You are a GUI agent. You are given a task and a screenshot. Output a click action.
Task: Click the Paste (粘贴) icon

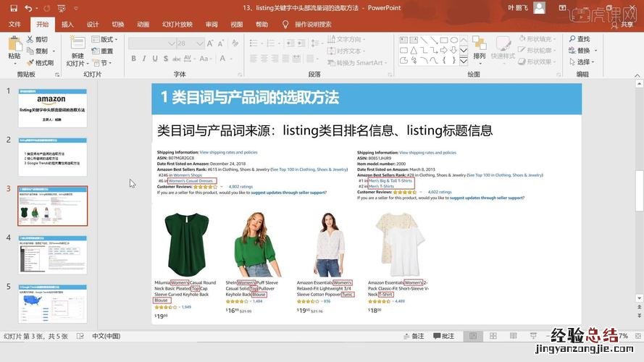tap(14, 43)
